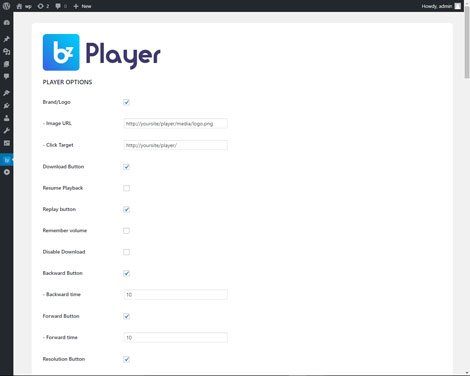Screen dimensions: 470x376
Task: Open the New content menu
Action: click(82, 6)
